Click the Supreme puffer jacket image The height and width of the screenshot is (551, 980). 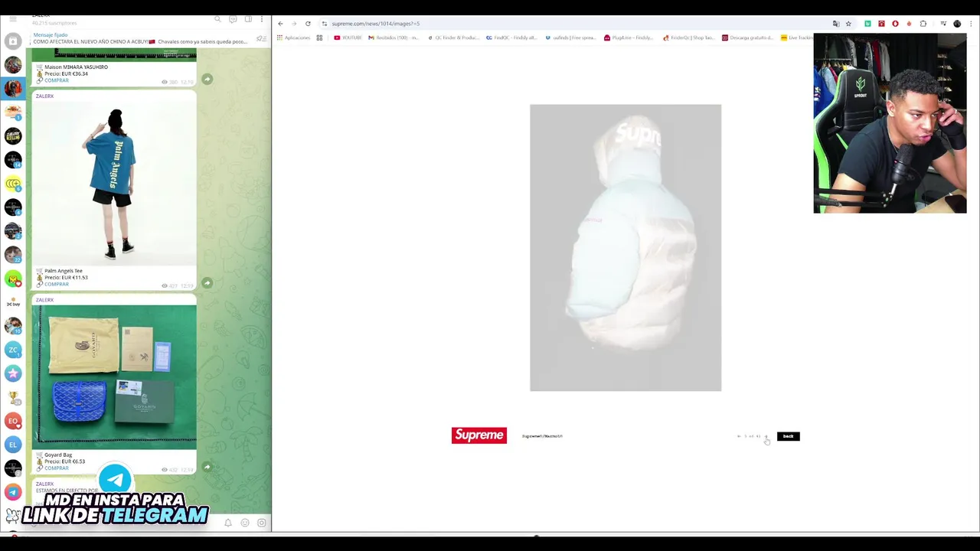(x=626, y=248)
